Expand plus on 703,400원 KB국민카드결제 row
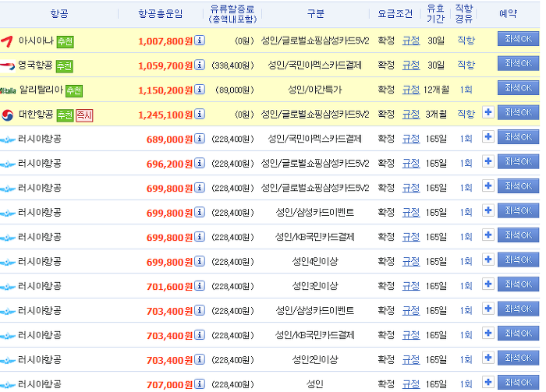Image resolution: width=546 pixels, height=392 pixels. 488,334
